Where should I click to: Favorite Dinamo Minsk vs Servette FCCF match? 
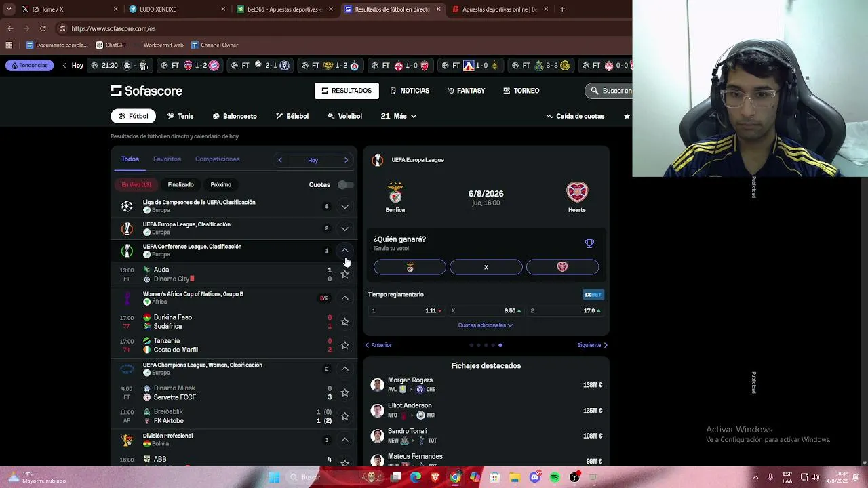coord(344,393)
